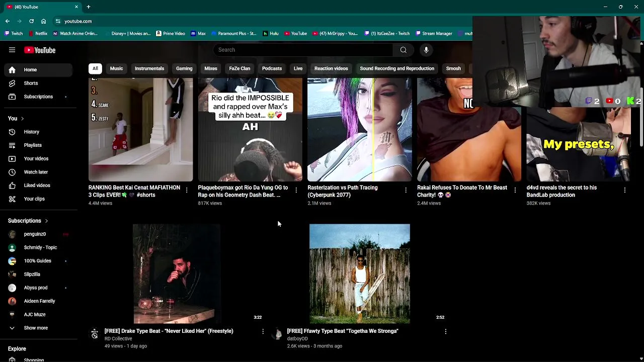Expand the Subscriptions section header
The height and width of the screenshot is (362, 644).
tap(28, 221)
